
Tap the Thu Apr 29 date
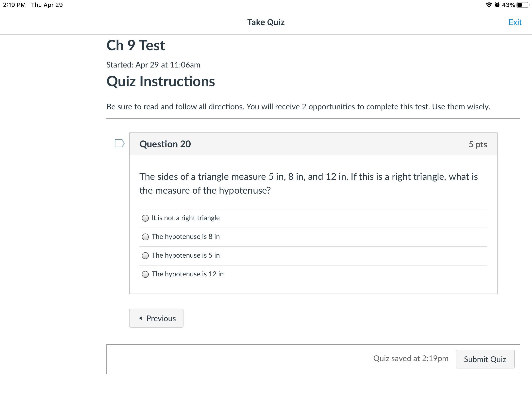(x=47, y=5)
